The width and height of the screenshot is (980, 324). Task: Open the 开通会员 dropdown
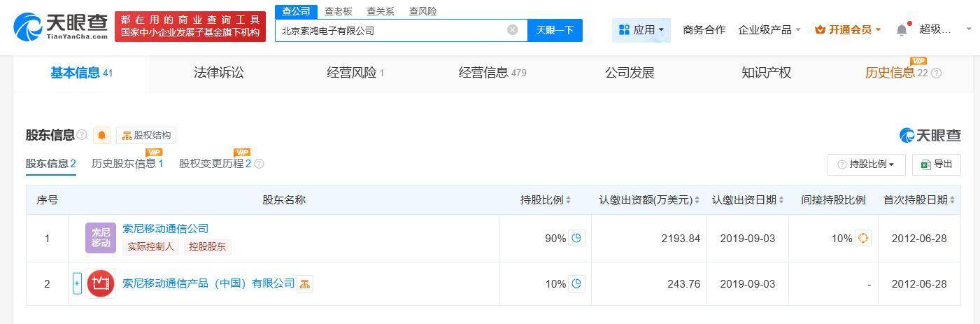point(848,30)
